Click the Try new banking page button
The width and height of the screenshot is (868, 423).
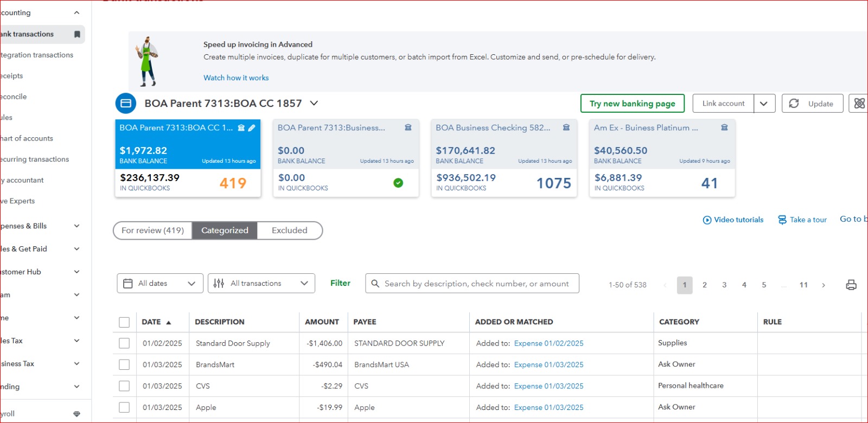632,104
